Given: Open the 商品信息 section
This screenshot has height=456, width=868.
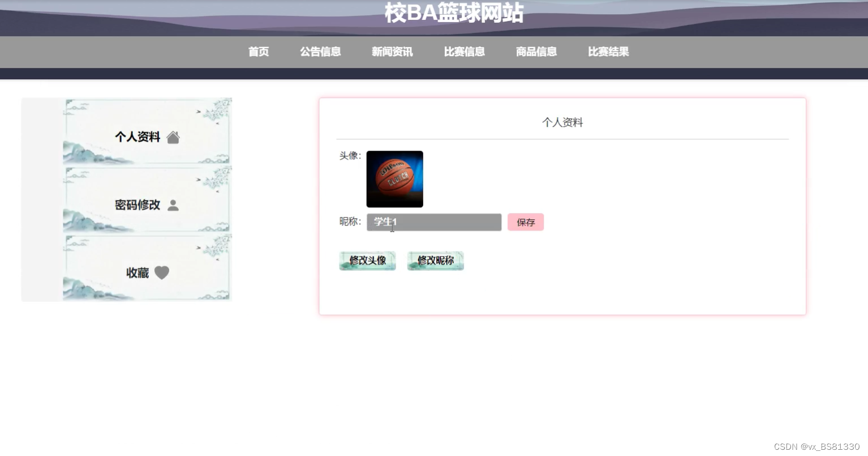Looking at the screenshot, I should (536, 52).
